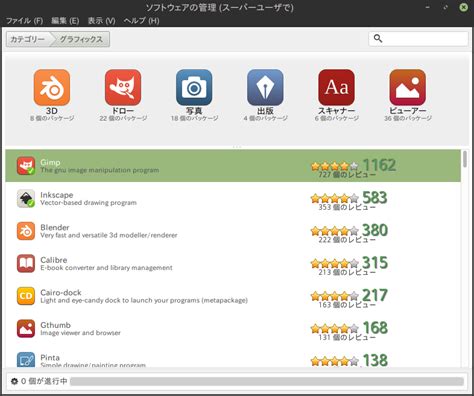Click Pinta's 138 score
474x396 pixels.
click(375, 360)
